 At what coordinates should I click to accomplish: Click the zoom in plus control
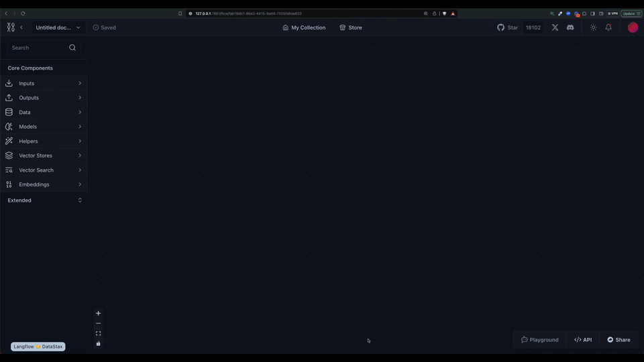98,313
